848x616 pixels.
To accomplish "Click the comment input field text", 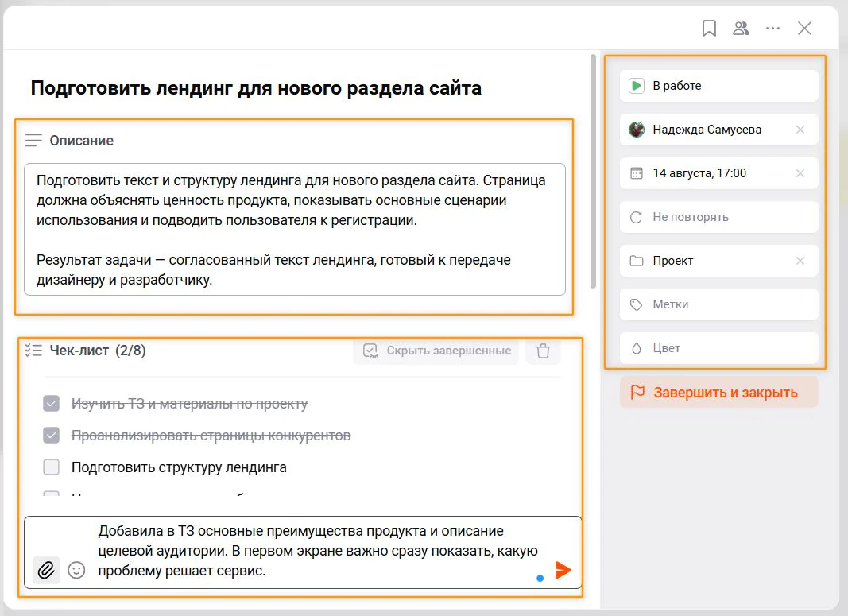I will click(x=318, y=551).
